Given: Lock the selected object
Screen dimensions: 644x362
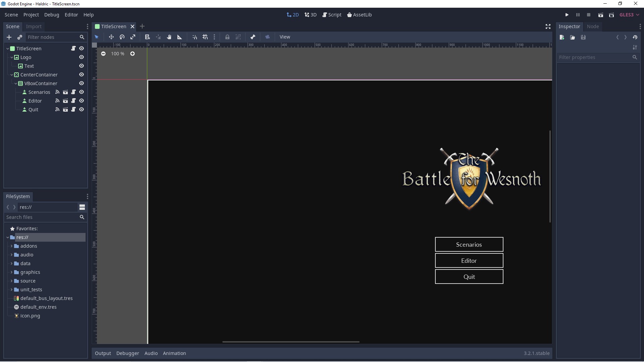Looking at the screenshot, I should [227, 37].
